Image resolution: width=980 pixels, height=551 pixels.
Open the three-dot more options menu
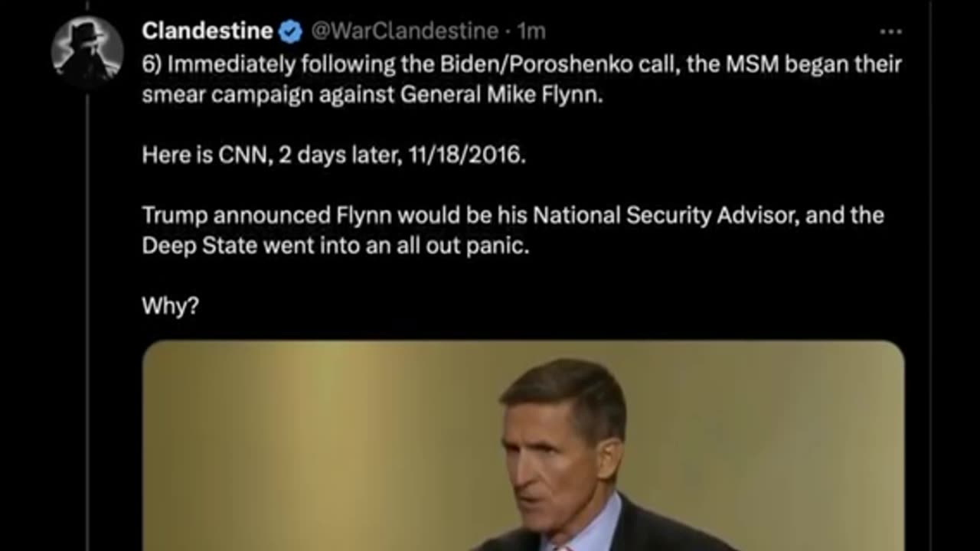pyautogui.click(x=890, y=32)
